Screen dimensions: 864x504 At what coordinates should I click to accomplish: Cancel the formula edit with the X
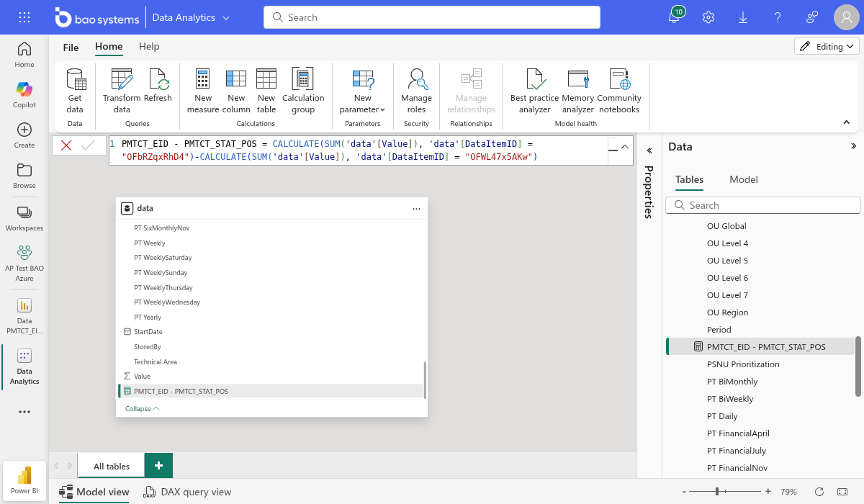coord(66,145)
